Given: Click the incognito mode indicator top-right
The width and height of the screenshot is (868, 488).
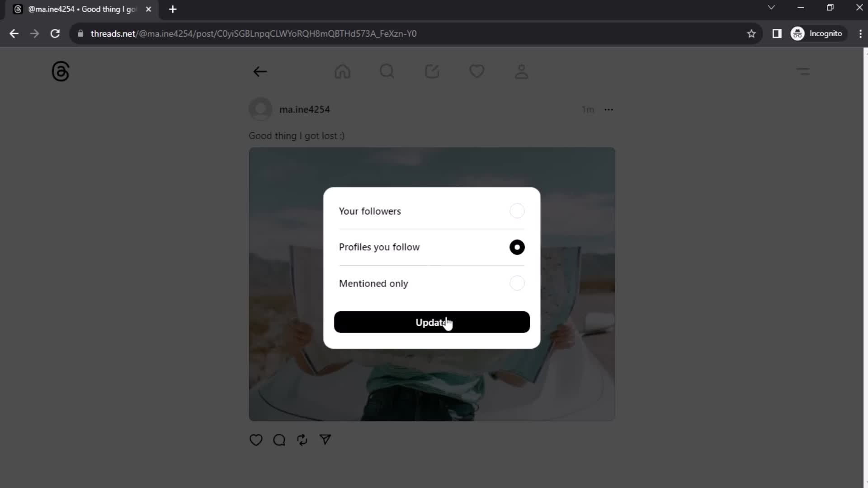Looking at the screenshot, I should click(x=821, y=33).
